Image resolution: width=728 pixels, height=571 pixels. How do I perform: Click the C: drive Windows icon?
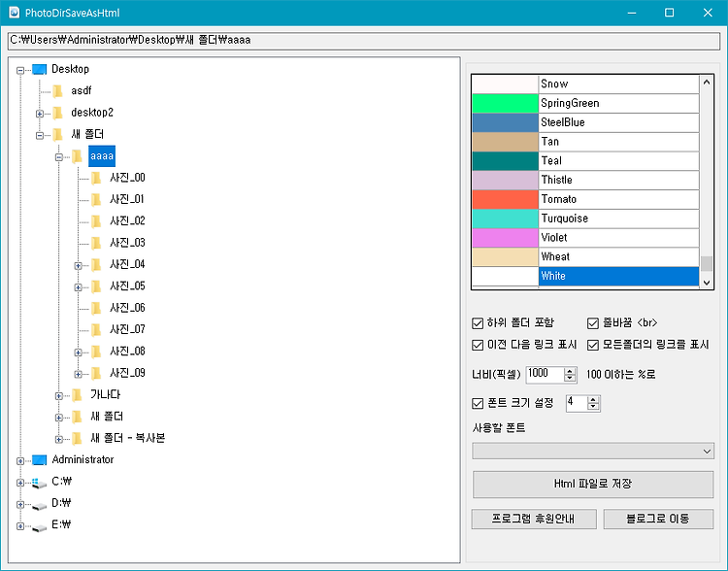40,483
